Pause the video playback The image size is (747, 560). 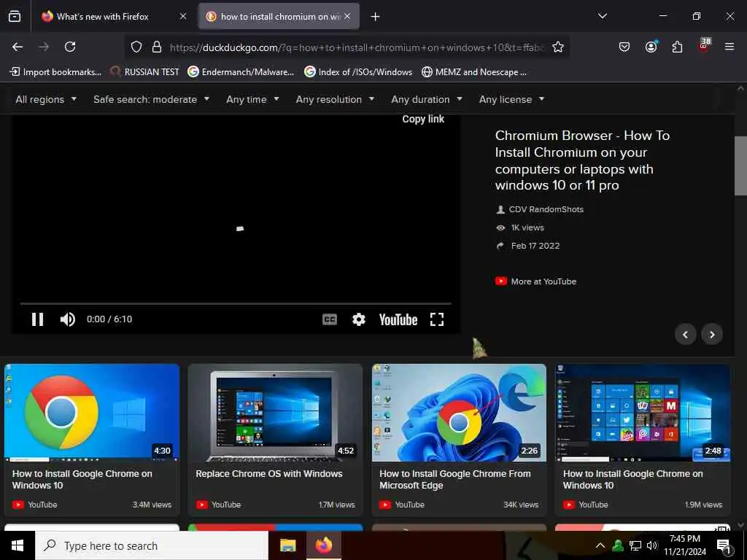(x=38, y=319)
